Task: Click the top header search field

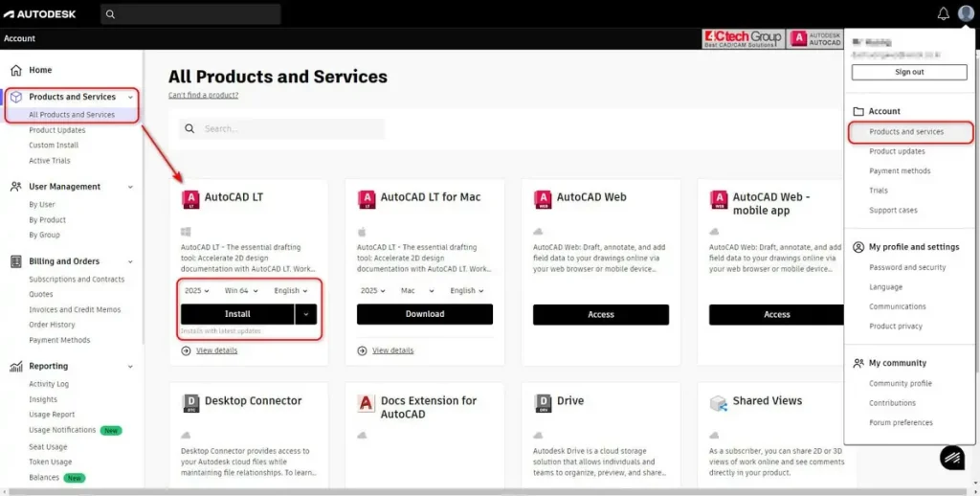Action: point(190,14)
